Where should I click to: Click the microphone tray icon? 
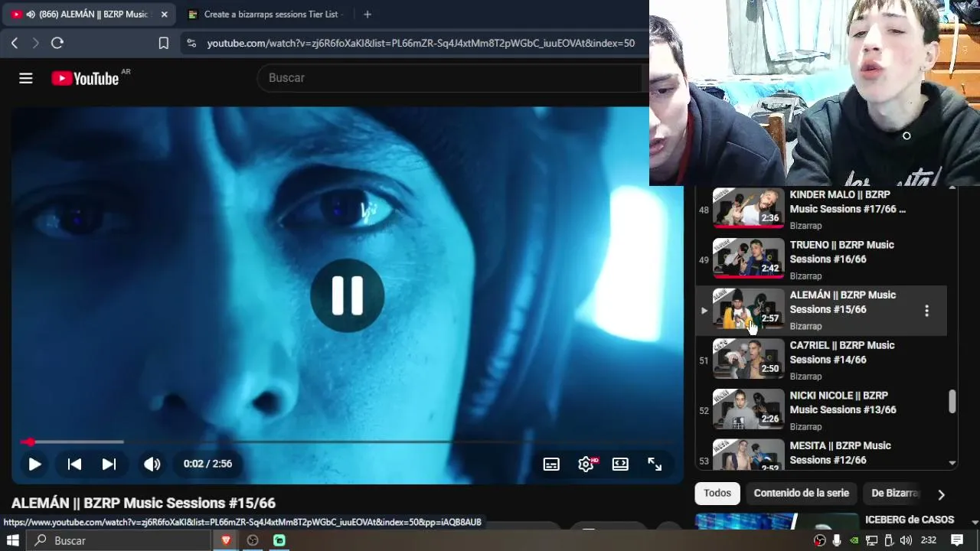837,540
